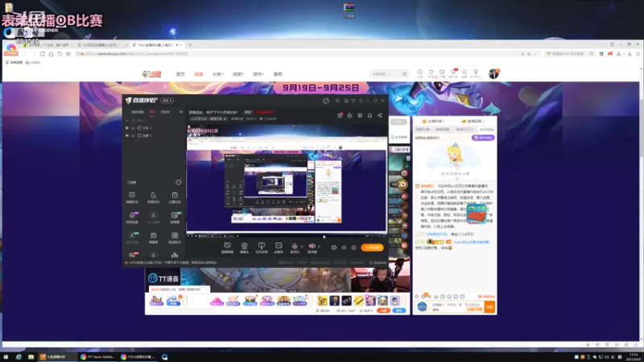
Task: Toggle the lock on the 全屏 1 source
Action: point(133,135)
